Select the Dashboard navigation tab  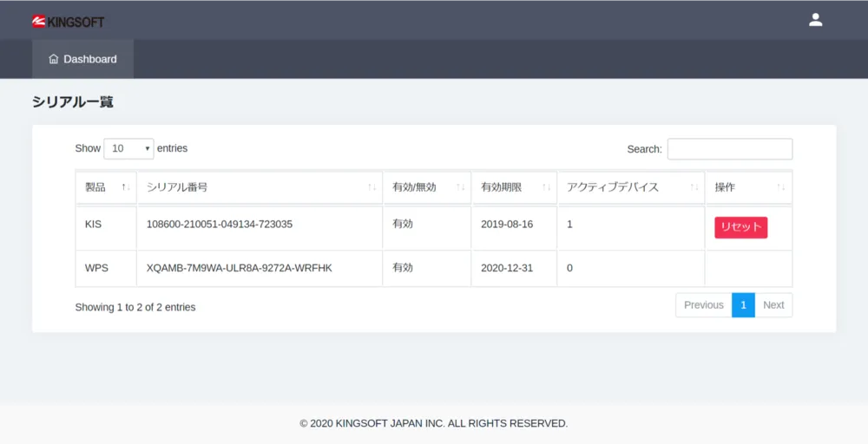(x=83, y=59)
